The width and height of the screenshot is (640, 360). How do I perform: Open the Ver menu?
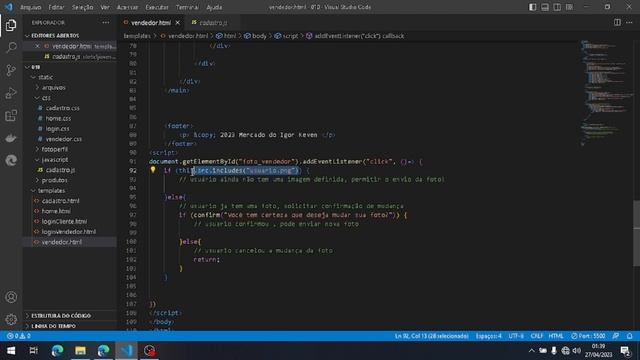pos(105,7)
